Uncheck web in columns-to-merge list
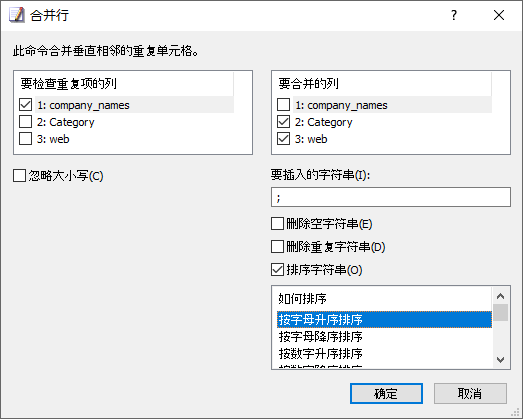523x419 pixels. pyautogui.click(x=284, y=138)
